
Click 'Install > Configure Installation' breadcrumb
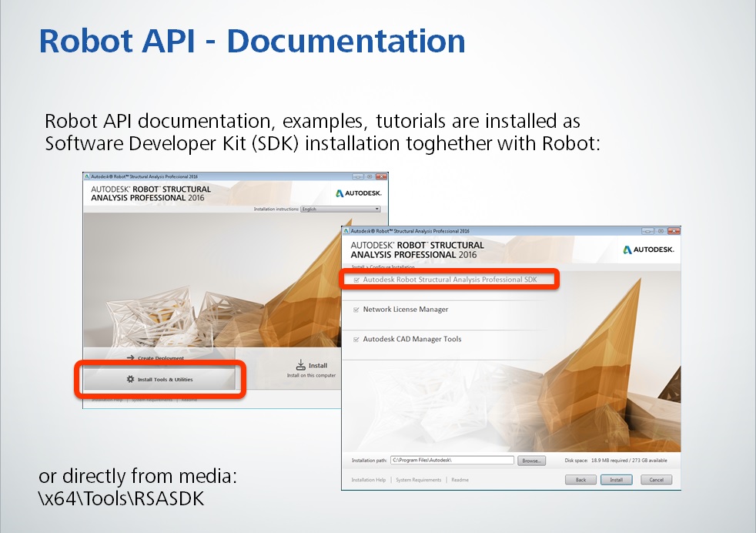point(383,266)
